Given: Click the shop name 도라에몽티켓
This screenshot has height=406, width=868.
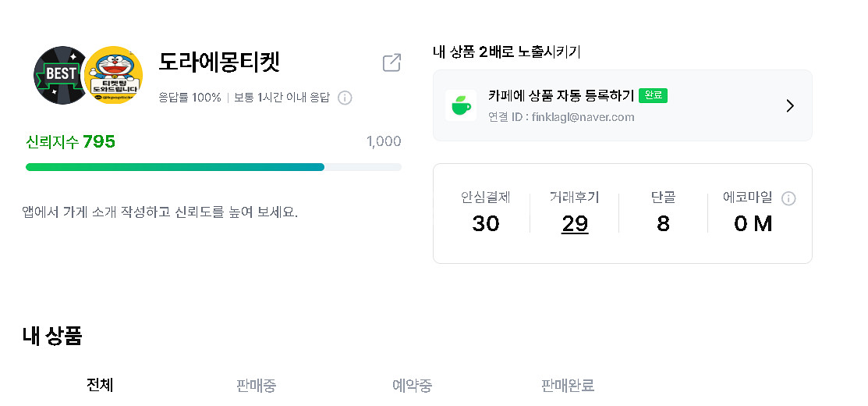Looking at the screenshot, I should (x=219, y=62).
